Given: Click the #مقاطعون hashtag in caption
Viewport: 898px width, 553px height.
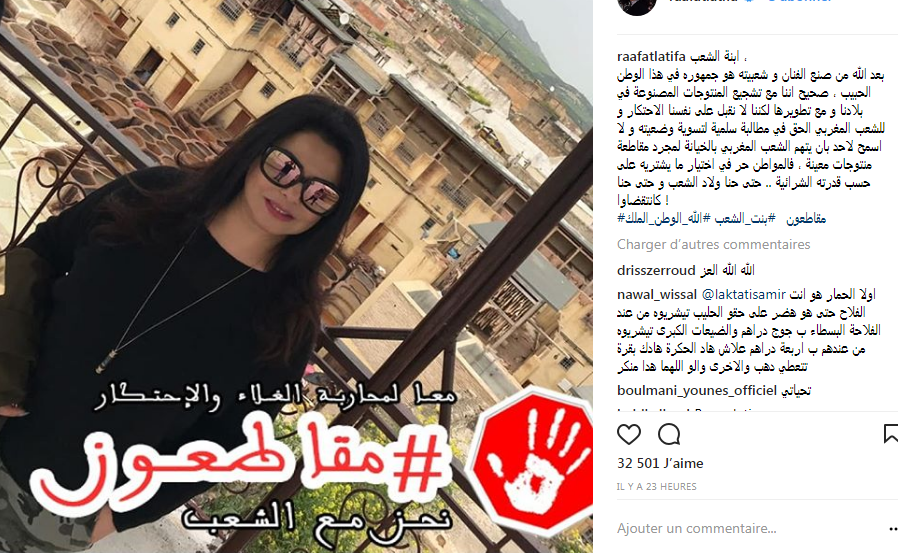Looking at the screenshot, I should tap(805, 218).
